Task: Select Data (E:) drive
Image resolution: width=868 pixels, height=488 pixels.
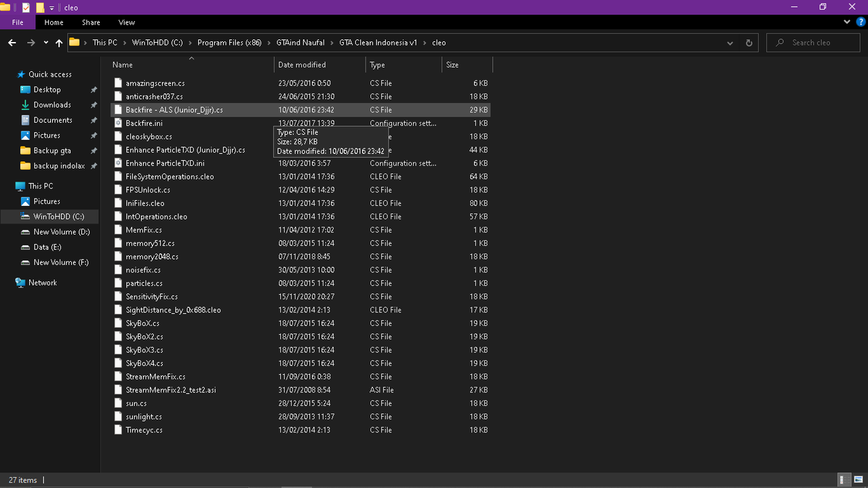Action: pos(47,247)
